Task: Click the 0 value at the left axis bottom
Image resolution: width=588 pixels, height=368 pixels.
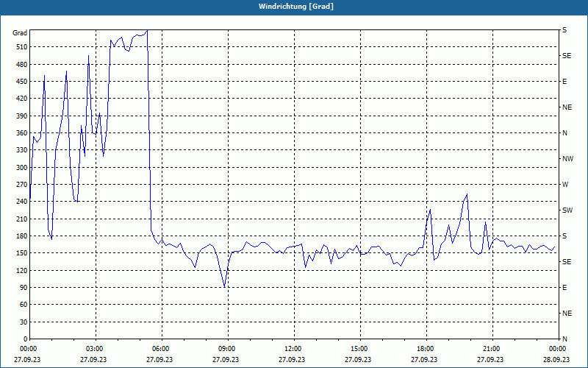Action: click(x=26, y=339)
